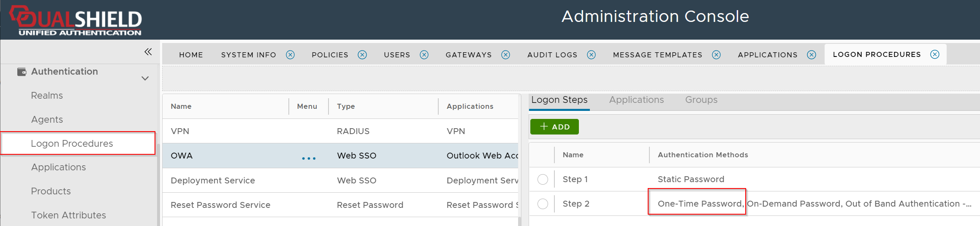Screen dimensions: 980x226
Task: Close the System Info tab
Action: [290, 55]
